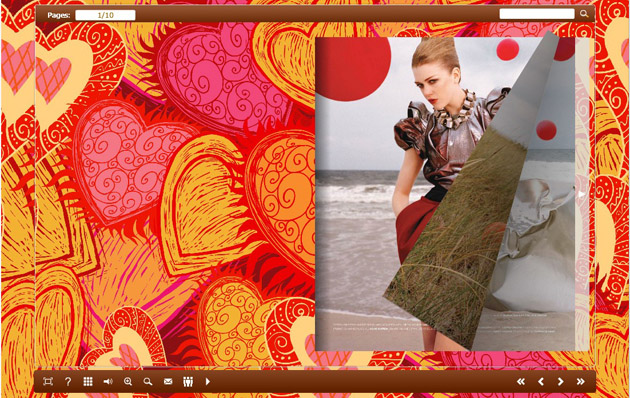Toggle fullscreen mode icon

click(48, 382)
